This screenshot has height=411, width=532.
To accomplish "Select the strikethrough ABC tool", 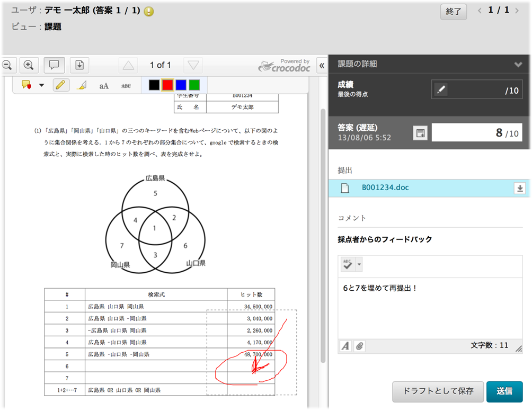I will (126, 85).
